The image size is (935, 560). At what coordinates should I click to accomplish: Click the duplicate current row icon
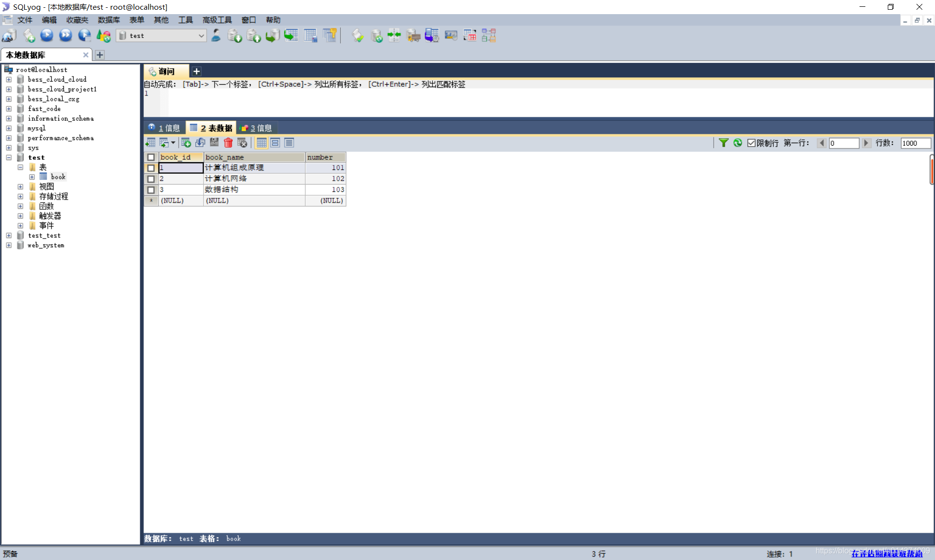tap(200, 143)
